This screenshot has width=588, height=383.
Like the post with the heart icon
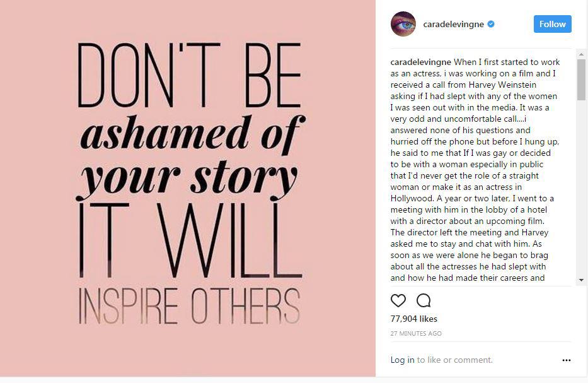tap(398, 301)
